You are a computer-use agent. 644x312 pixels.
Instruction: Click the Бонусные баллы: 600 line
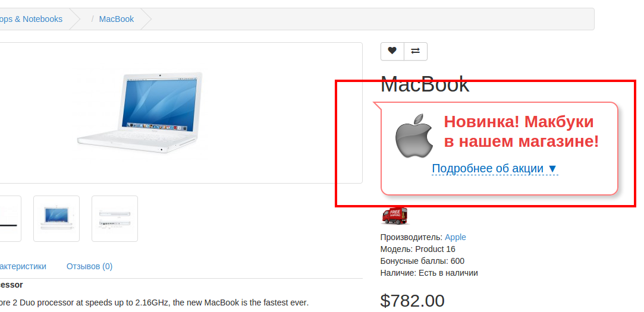pos(422,261)
